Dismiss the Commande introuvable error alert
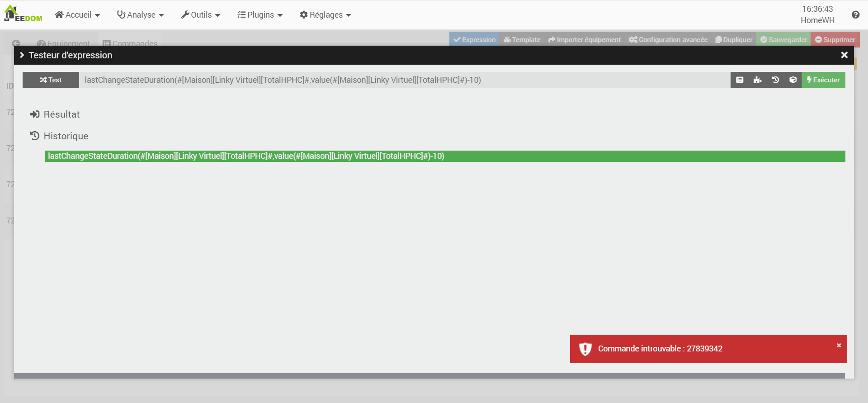Image resolution: width=868 pixels, height=403 pixels. point(839,345)
